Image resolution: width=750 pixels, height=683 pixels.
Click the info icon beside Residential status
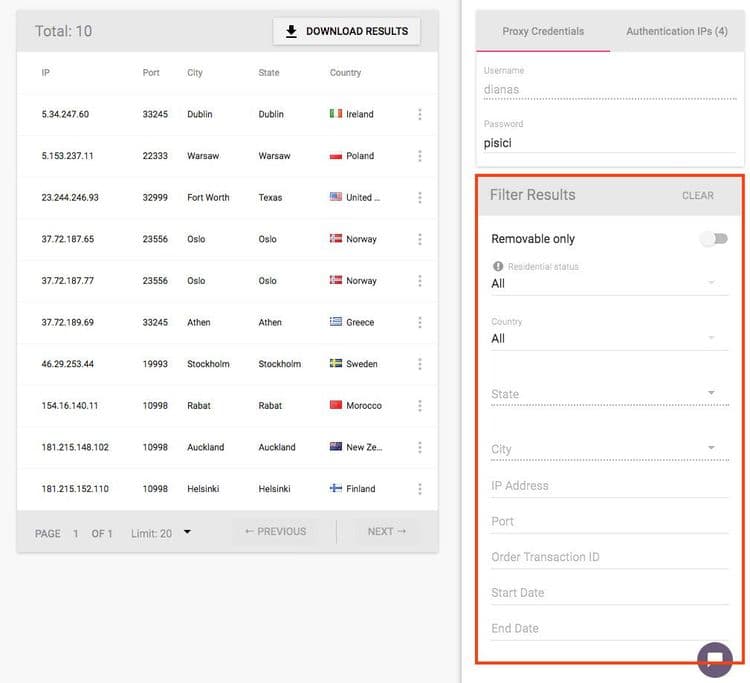tap(497, 267)
